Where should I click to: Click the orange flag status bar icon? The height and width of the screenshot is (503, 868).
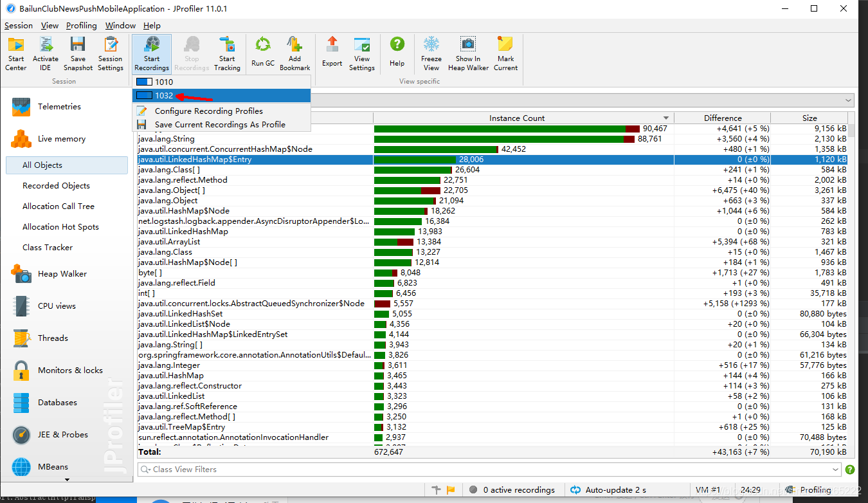tap(451, 490)
